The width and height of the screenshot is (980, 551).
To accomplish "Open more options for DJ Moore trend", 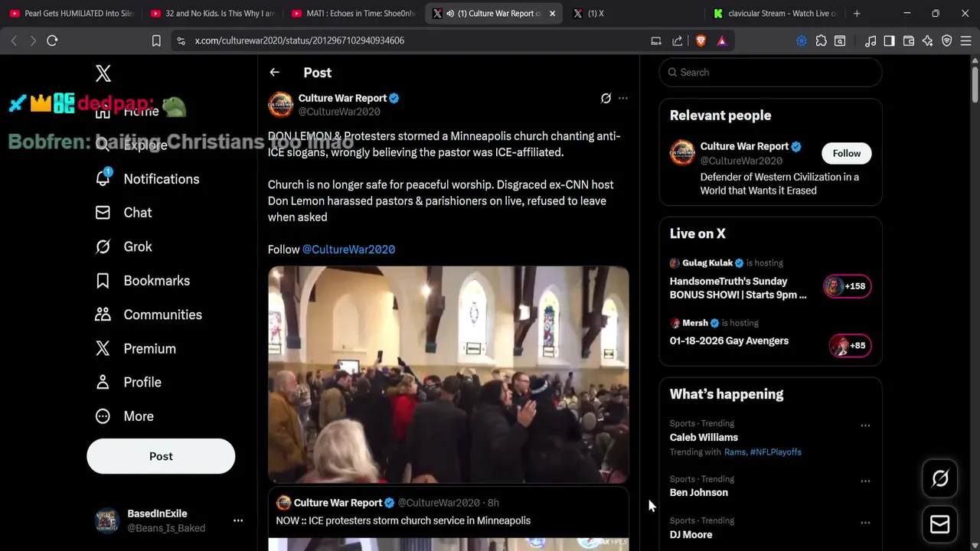I will tap(865, 523).
